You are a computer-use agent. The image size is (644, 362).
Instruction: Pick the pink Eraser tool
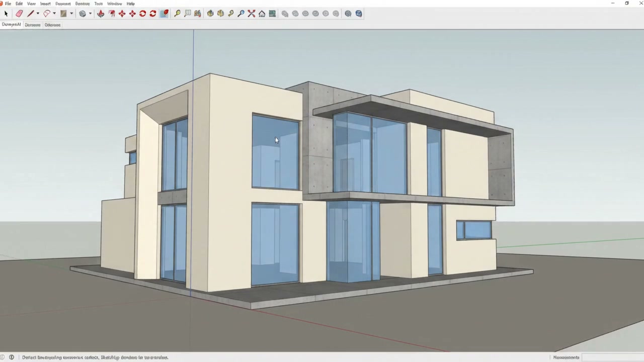19,14
